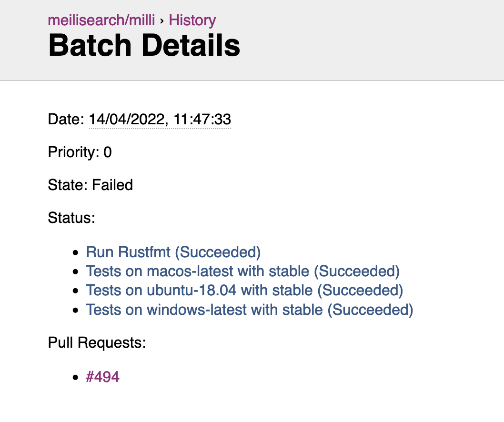Click the bullet before Run Rustfmt

click(x=76, y=252)
